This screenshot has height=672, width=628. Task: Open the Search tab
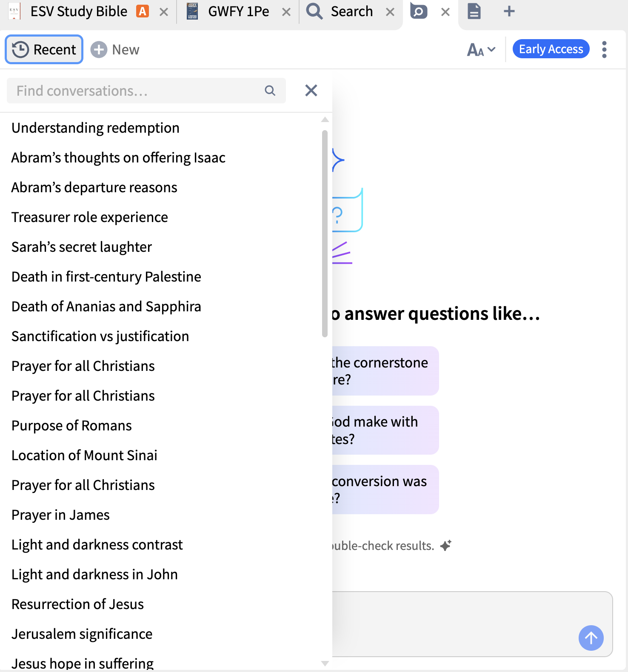point(351,11)
